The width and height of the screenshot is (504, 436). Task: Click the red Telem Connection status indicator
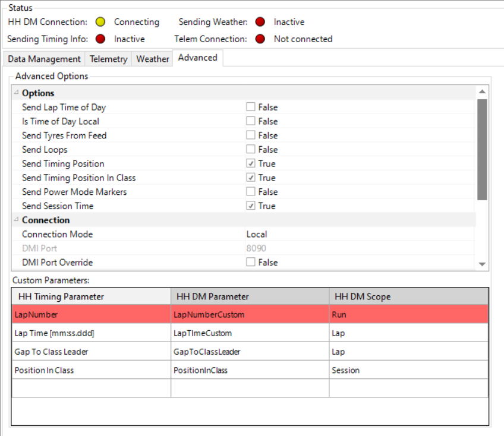pyautogui.click(x=260, y=39)
